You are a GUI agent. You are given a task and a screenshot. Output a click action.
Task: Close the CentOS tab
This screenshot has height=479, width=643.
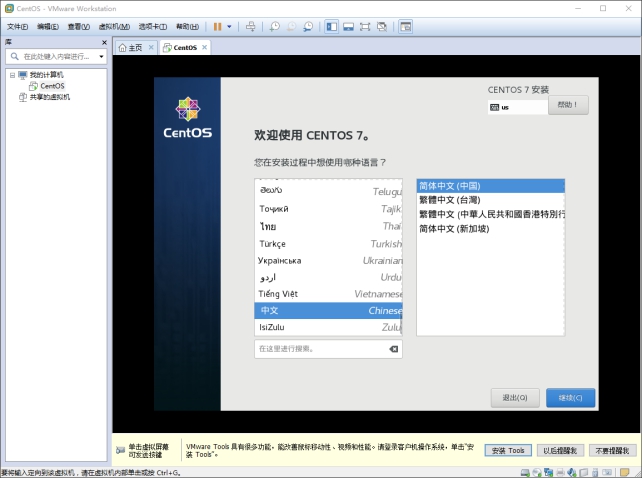[204, 47]
